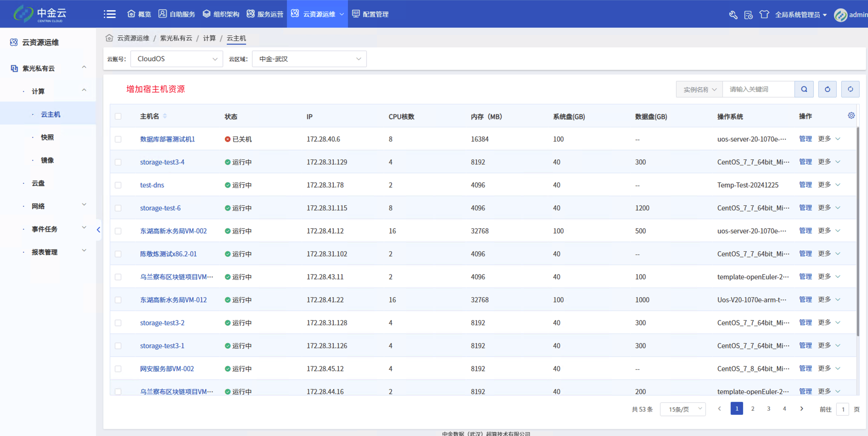Check the box for 数据库部署测试机1

pyautogui.click(x=118, y=139)
